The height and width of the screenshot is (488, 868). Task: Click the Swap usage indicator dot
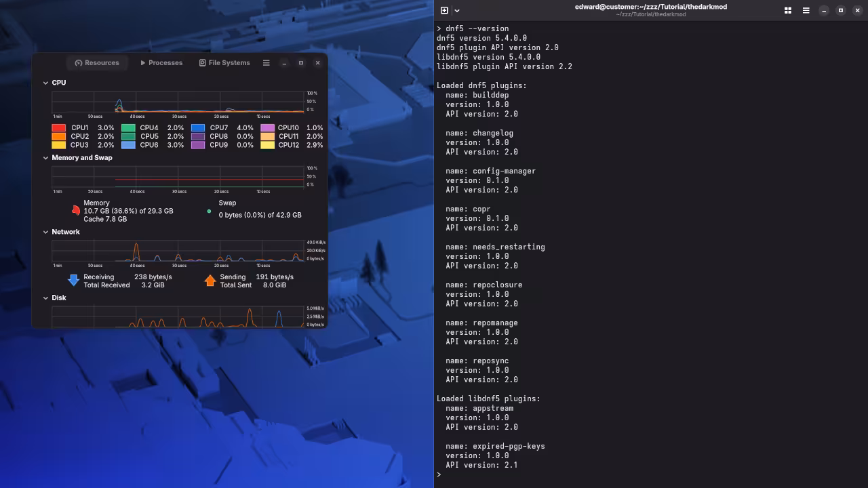tap(209, 211)
